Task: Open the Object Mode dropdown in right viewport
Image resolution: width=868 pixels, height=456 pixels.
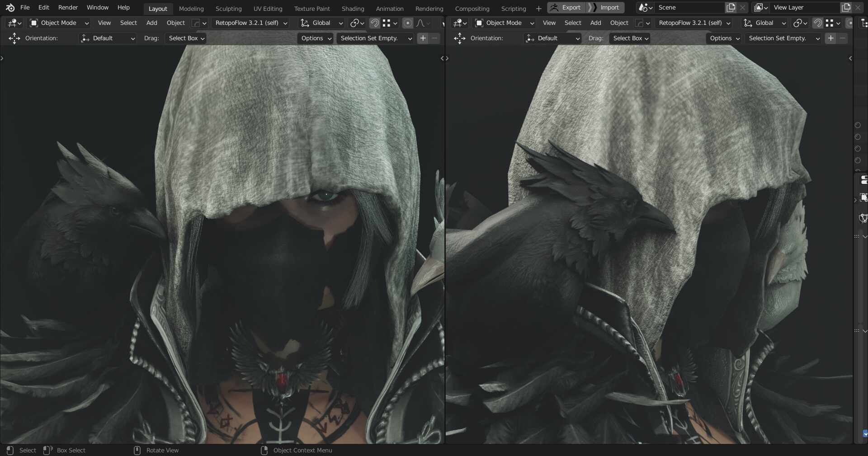Action: 504,23
